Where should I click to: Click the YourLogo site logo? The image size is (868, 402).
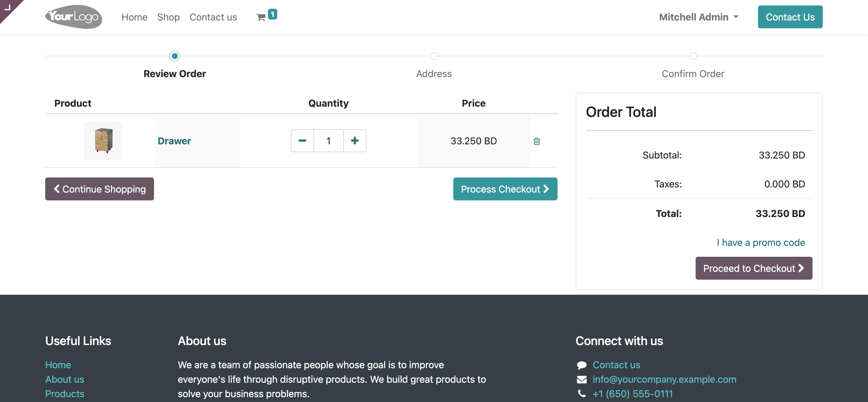pyautogui.click(x=74, y=17)
